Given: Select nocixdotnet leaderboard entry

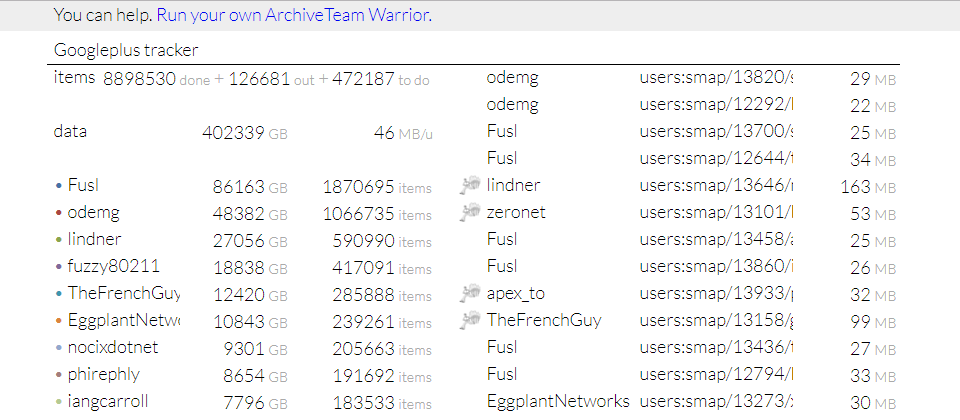Looking at the screenshot, I should pos(113,347).
